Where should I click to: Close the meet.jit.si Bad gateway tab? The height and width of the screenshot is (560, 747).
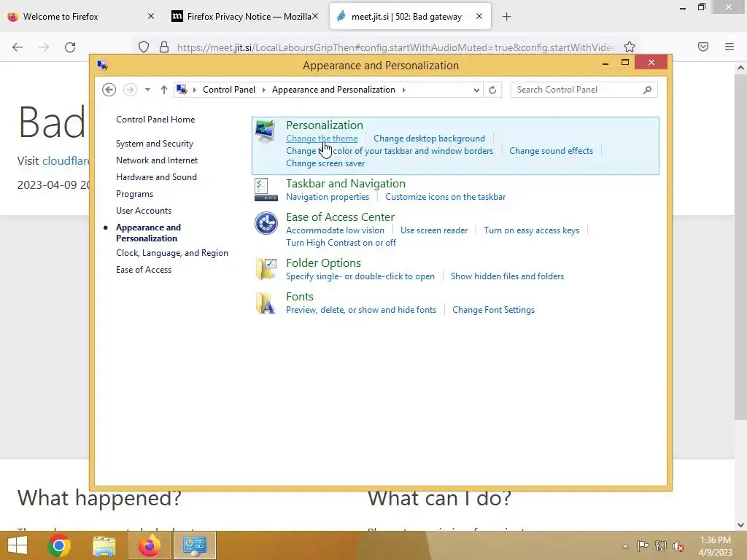479,16
